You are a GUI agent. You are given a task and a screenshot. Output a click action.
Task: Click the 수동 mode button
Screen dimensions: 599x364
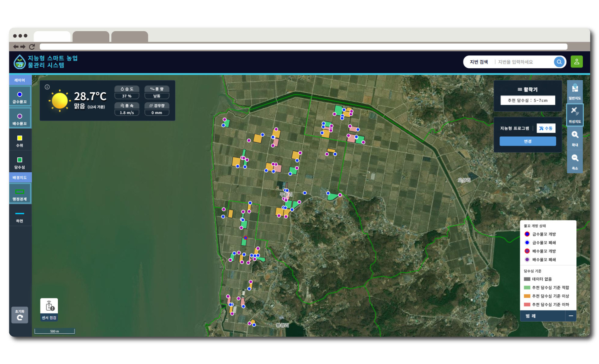point(546,128)
